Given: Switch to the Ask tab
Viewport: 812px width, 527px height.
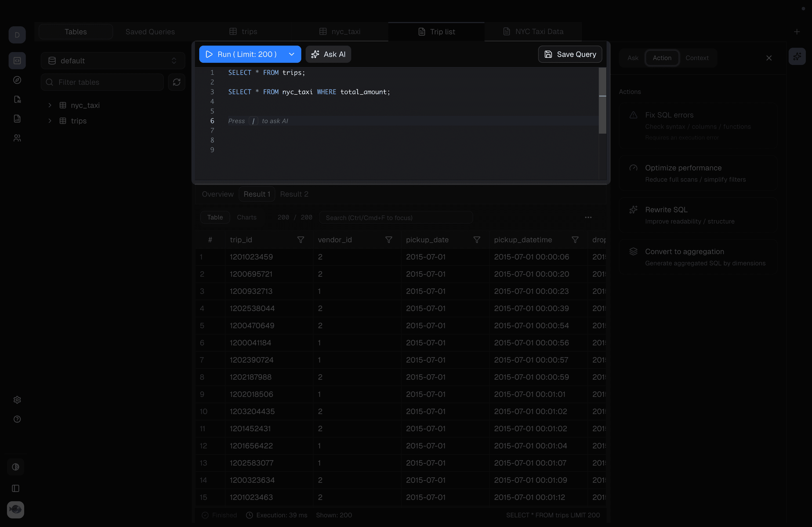Looking at the screenshot, I should (x=633, y=58).
